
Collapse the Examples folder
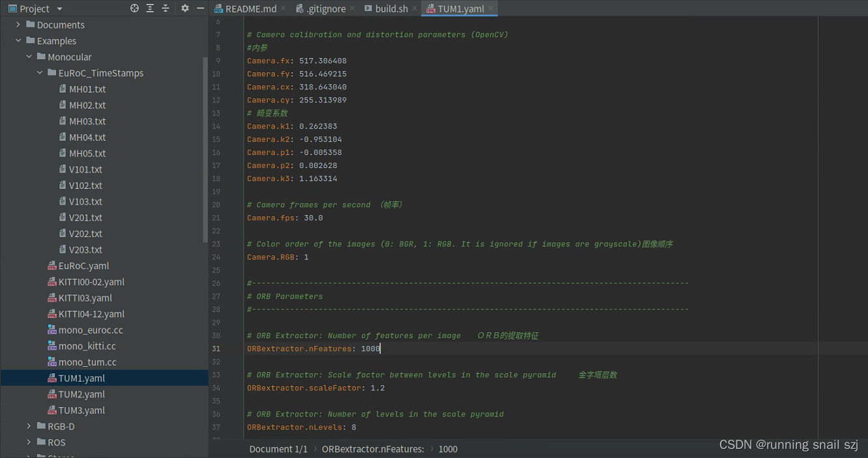[x=18, y=40]
